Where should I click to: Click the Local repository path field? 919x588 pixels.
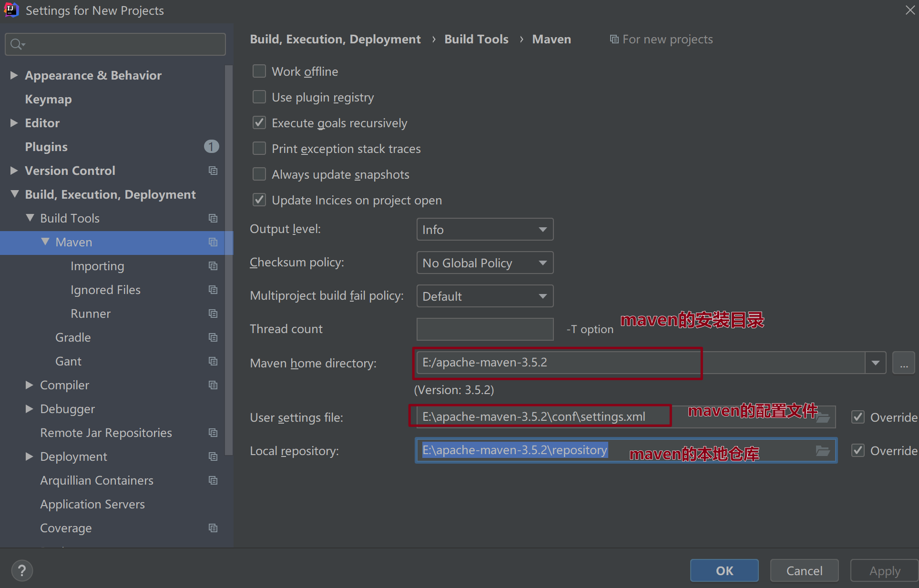[626, 451]
